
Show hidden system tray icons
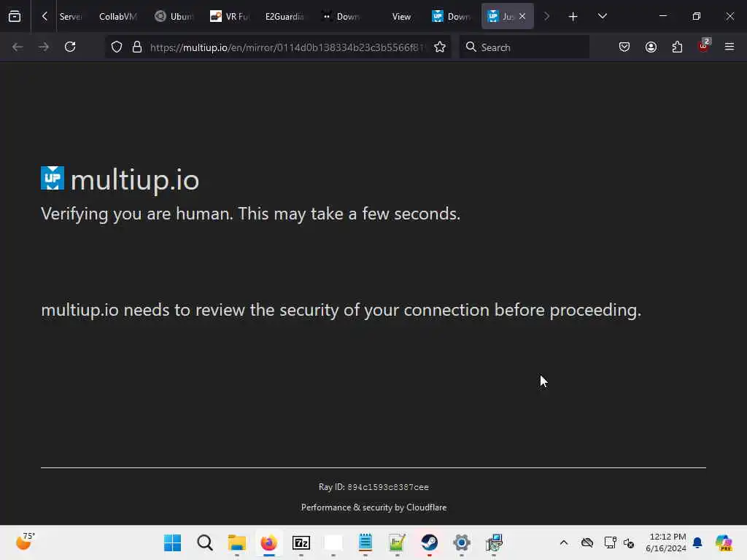[x=564, y=542]
